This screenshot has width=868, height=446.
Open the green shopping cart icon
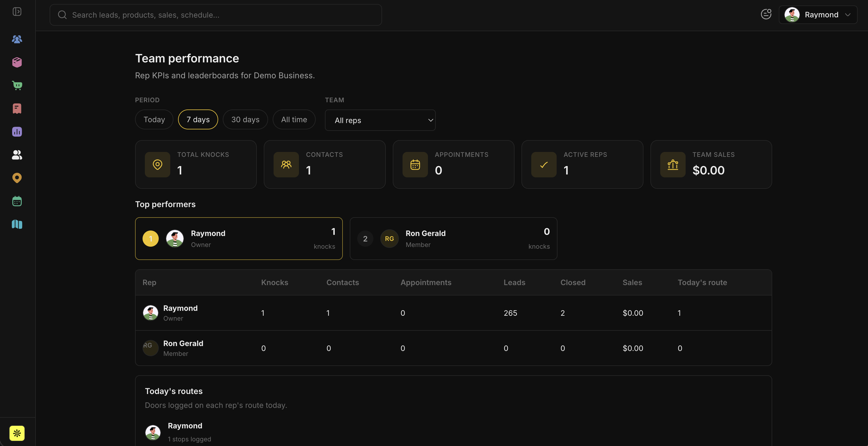17,85
